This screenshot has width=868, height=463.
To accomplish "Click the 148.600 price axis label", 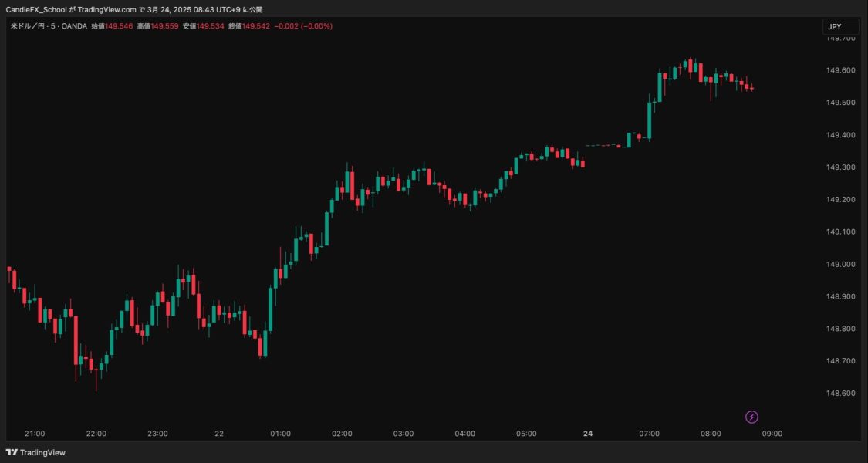I will (x=839, y=394).
